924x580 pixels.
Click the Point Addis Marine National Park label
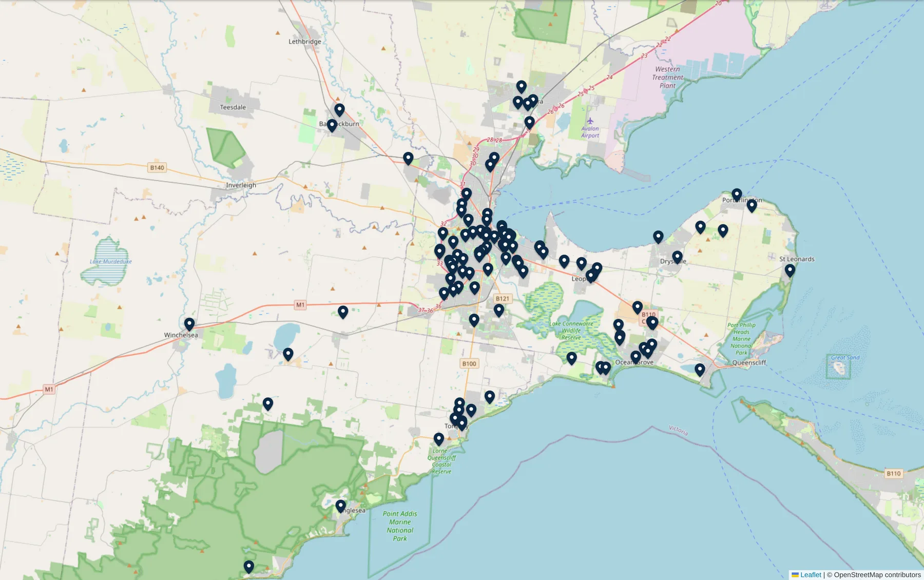coord(400,526)
